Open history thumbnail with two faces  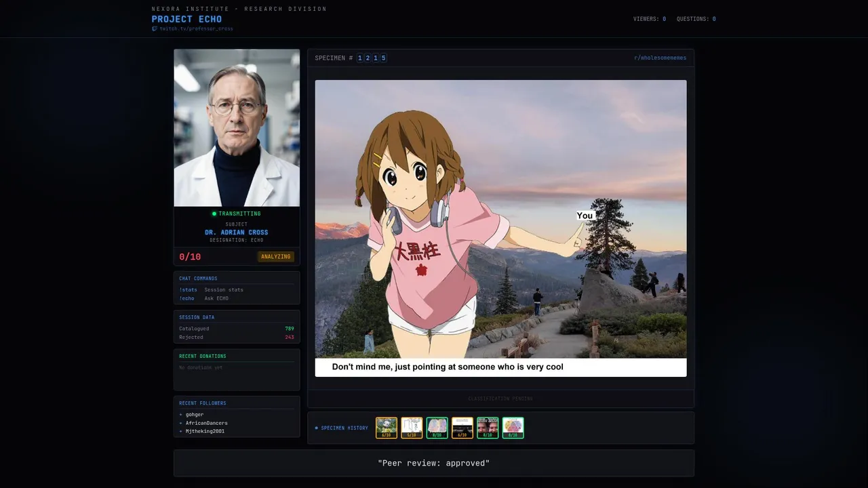tap(488, 428)
